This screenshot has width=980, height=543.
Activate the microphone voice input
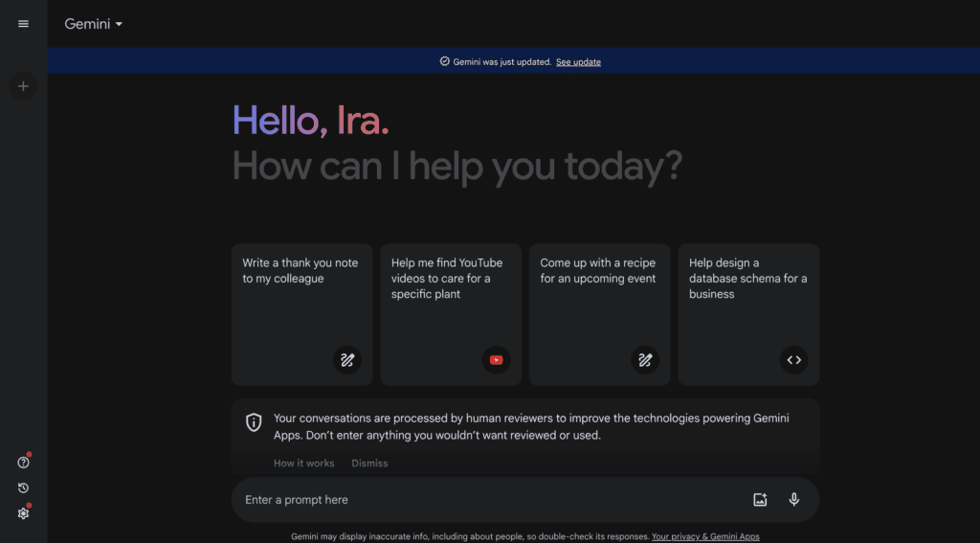point(793,500)
